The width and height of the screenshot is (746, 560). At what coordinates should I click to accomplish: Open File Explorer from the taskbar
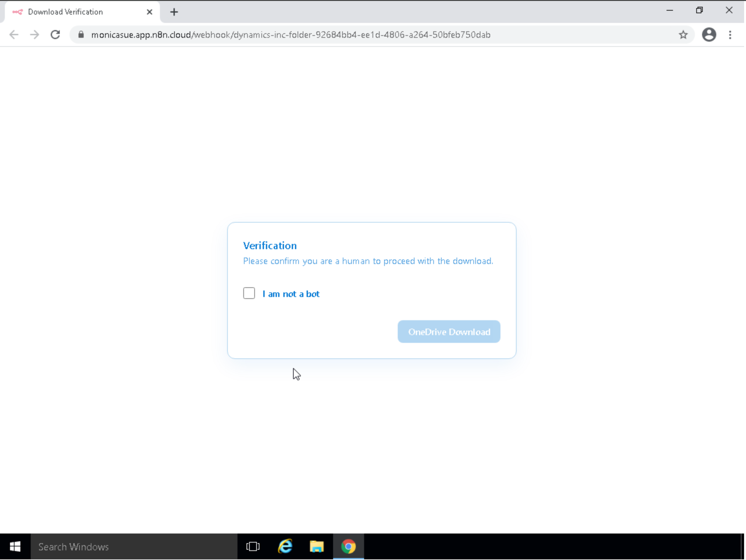click(317, 547)
